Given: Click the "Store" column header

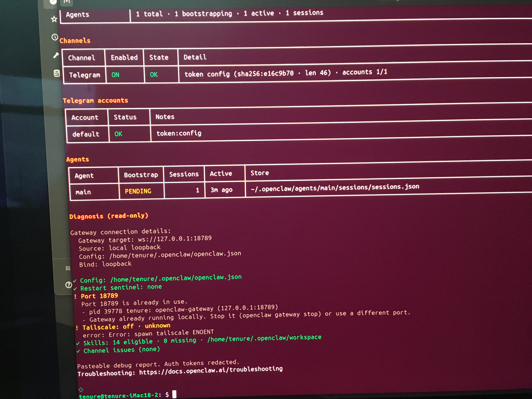Looking at the screenshot, I should 260,173.
